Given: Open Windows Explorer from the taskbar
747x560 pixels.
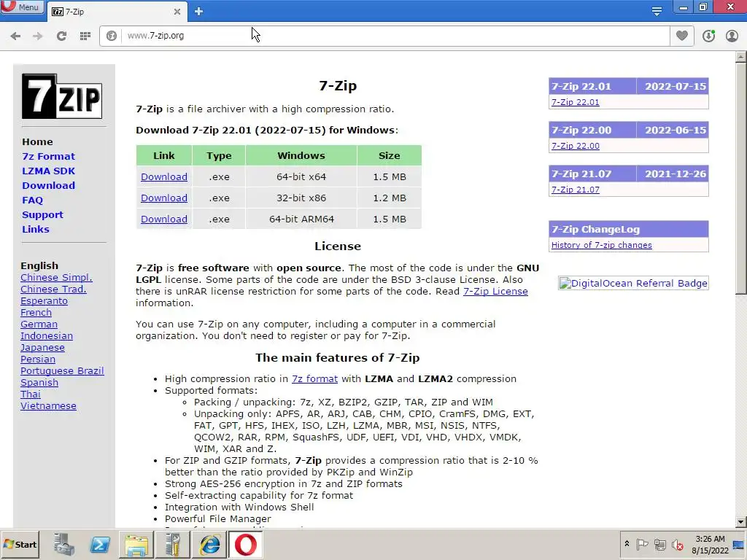Looking at the screenshot, I should pyautogui.click(x=136, y=544).
